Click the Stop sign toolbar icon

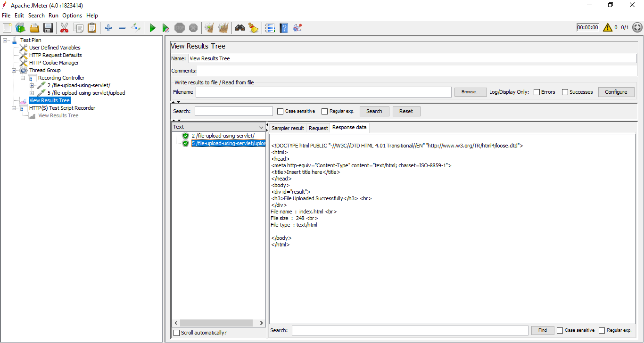[x=180, y=28]
